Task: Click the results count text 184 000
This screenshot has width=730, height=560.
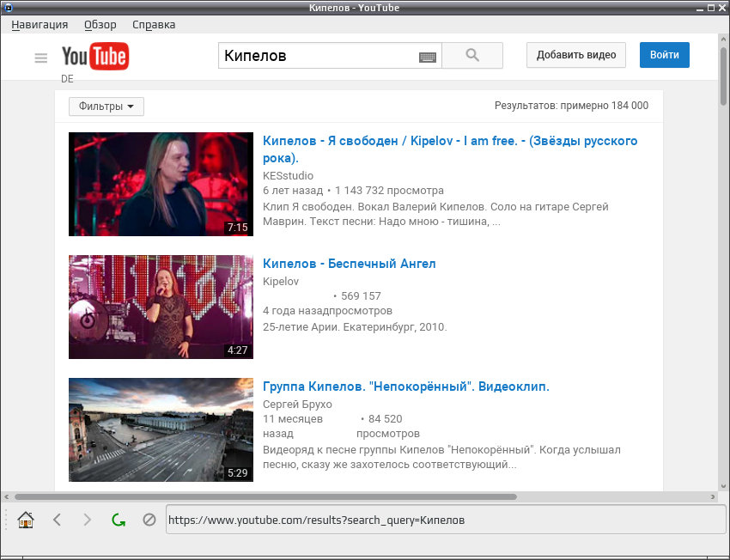Action: coord(571,105)
